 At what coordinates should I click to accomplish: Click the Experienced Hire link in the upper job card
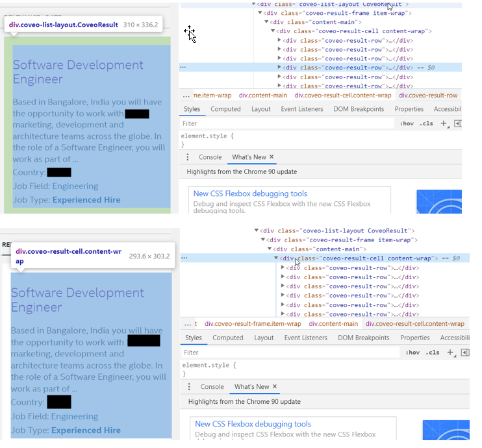[x=86, y=200]
